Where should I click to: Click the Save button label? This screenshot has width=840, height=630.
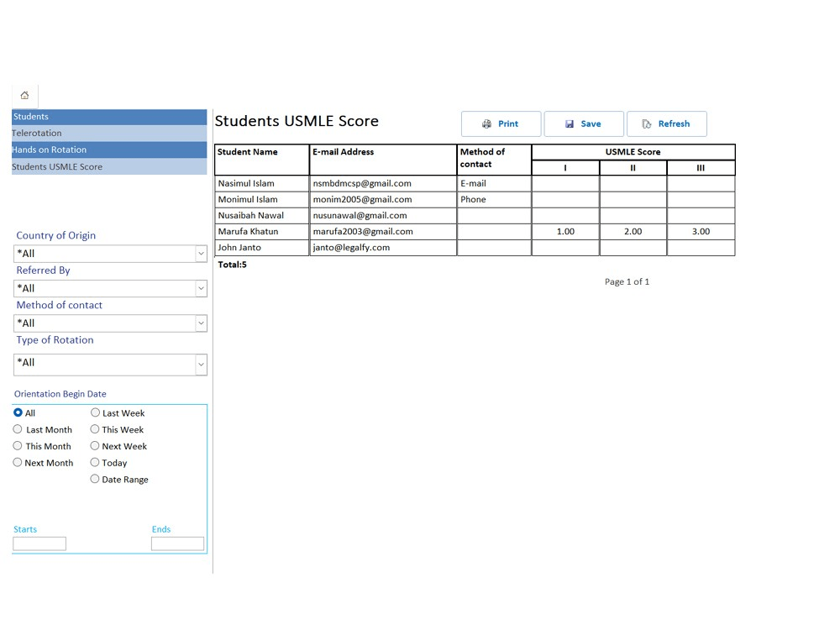pos(591,123)
